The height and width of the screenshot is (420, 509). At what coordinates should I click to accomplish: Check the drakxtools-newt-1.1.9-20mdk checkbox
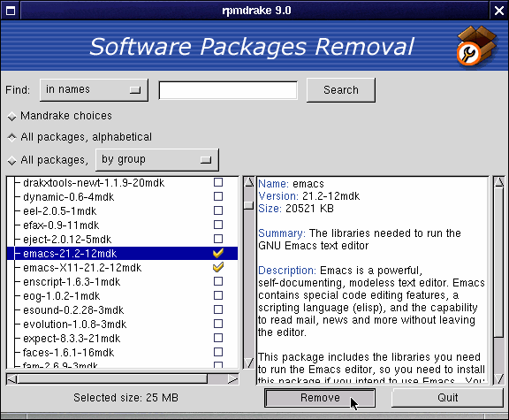pyautogui.click(x=218, y=182)
